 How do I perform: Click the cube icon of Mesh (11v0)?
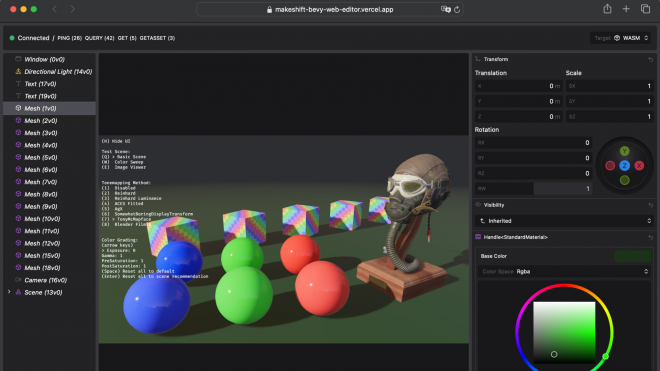tap(18, 231)
